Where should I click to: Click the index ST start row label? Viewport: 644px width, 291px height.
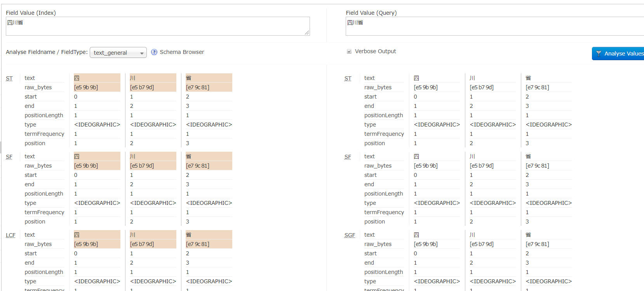31,97
